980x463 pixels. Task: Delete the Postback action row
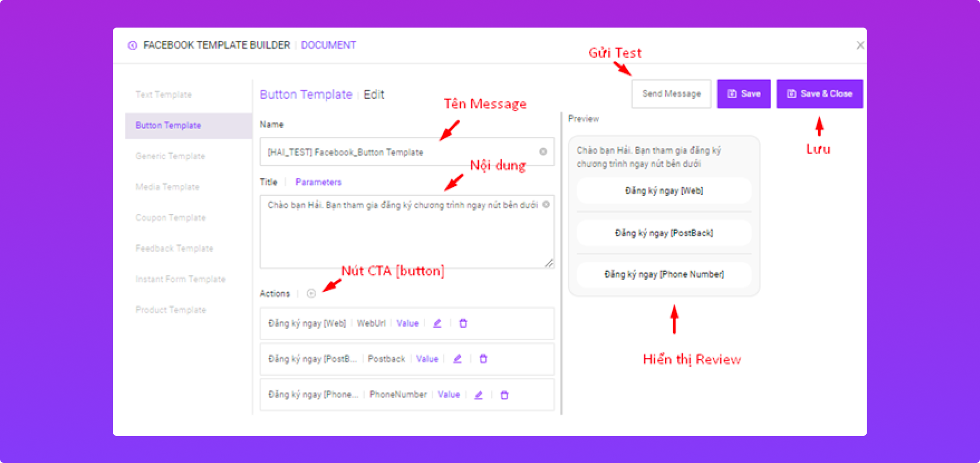pos(483,359)
